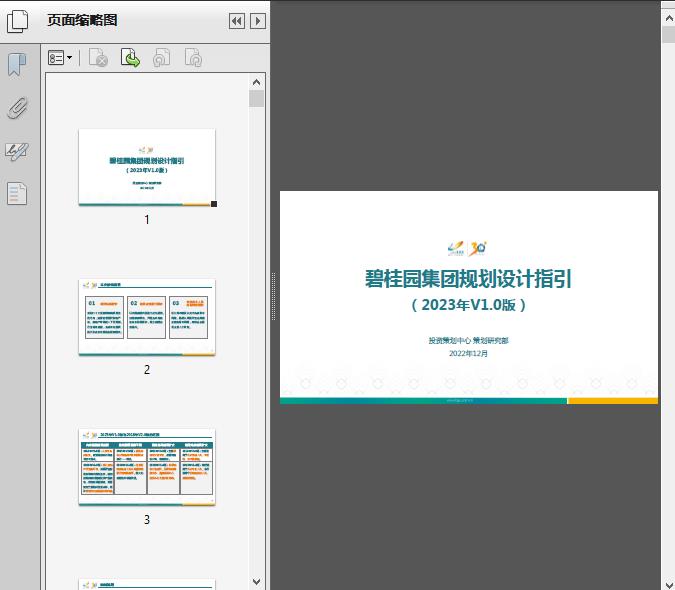Click the panel splitter grip handle
The image size is (675, 590).
click(273, 297)
